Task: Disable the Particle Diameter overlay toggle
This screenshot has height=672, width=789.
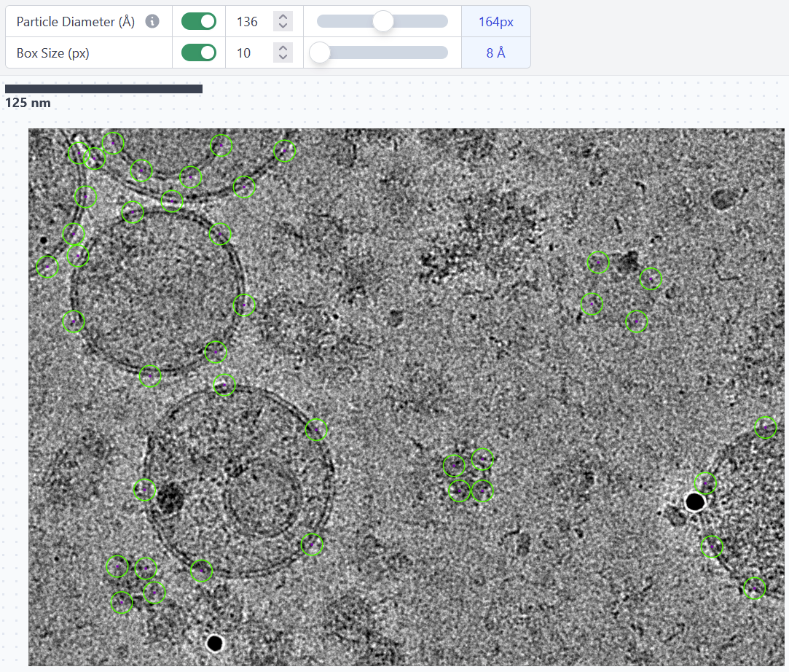Action: tap(199, 21)
